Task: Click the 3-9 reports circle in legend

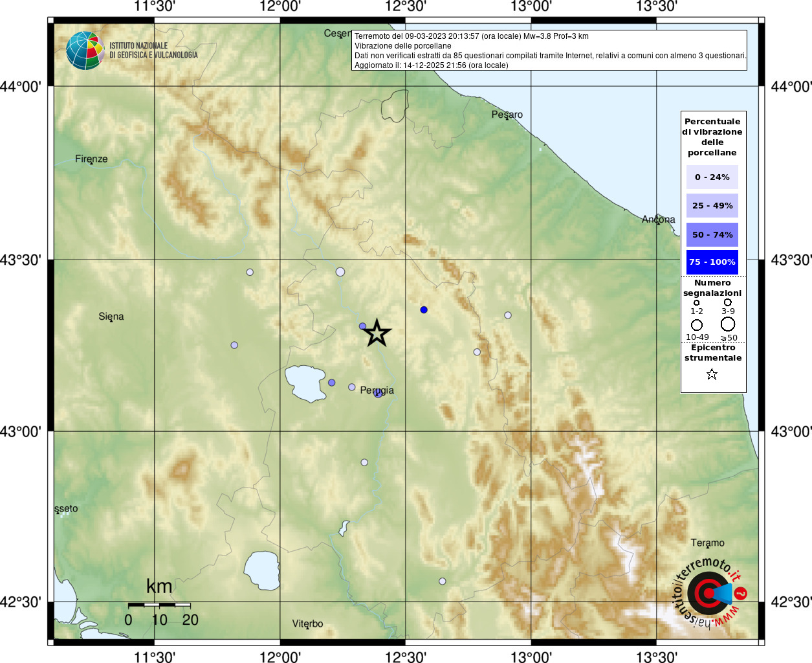Action: [728, 302]
